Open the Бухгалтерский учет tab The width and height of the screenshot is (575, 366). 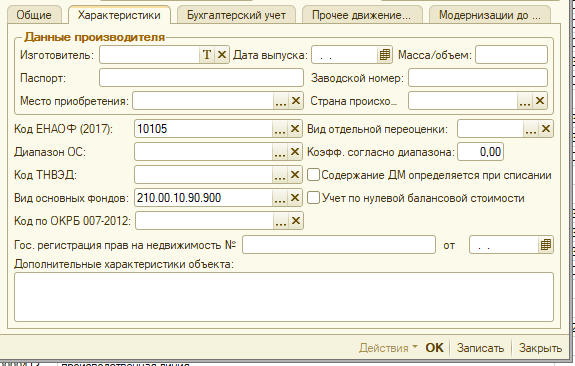point(236,15)
